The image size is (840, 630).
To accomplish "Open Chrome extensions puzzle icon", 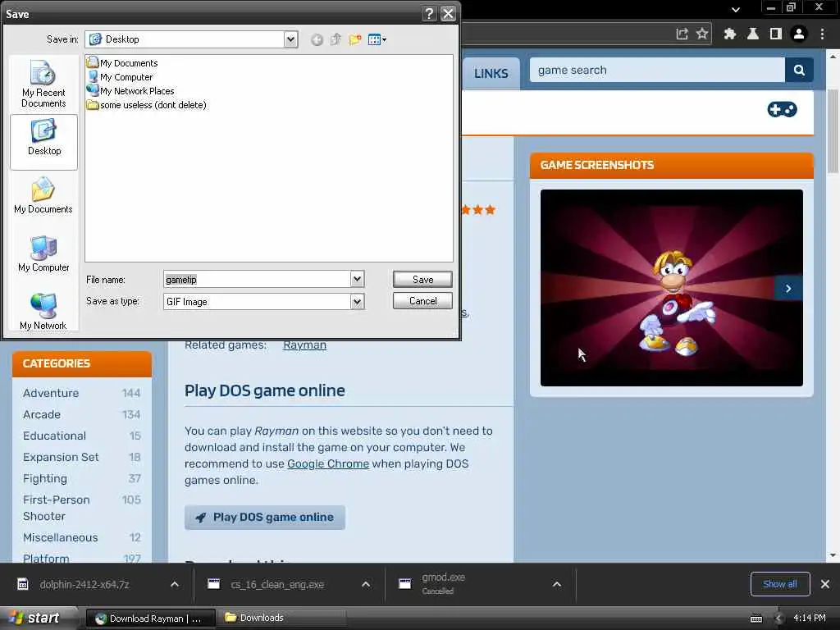I will (x=729, y=34).
